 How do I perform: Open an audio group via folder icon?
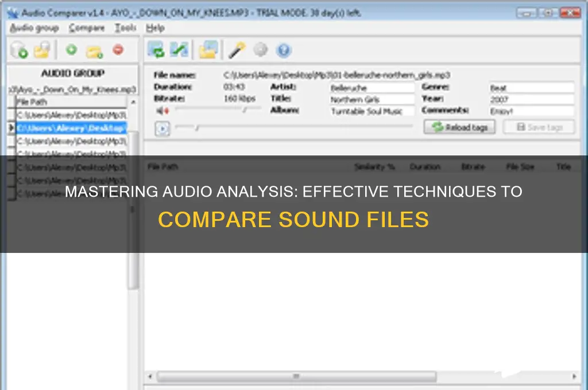click(x=42, y=50)
